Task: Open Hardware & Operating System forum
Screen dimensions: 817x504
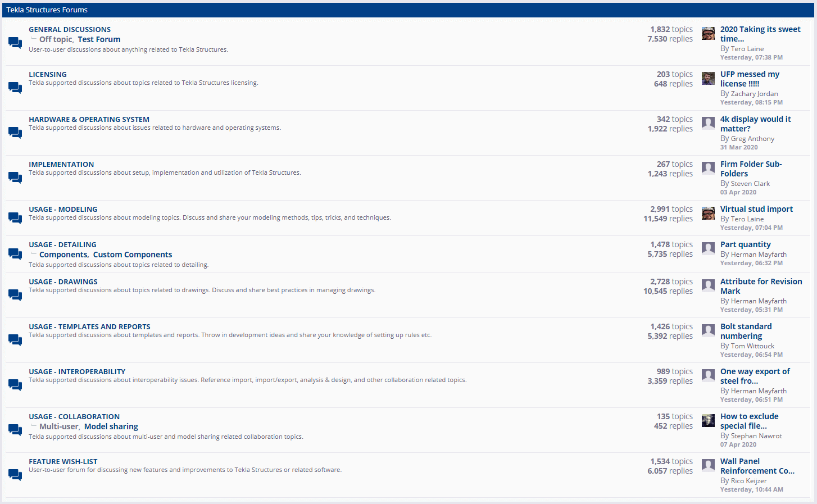Action: (x=89, y=120)
